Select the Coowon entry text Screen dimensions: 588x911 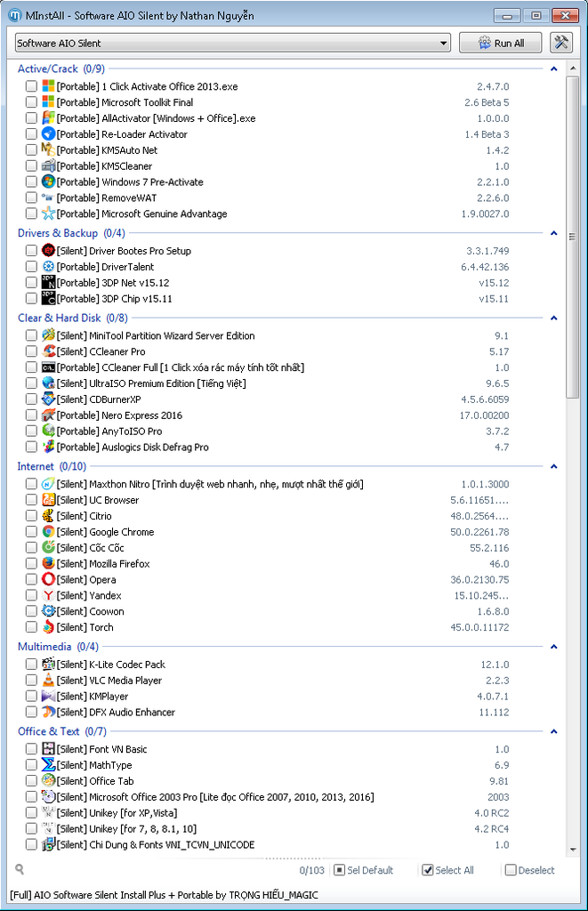coord(90,612)
